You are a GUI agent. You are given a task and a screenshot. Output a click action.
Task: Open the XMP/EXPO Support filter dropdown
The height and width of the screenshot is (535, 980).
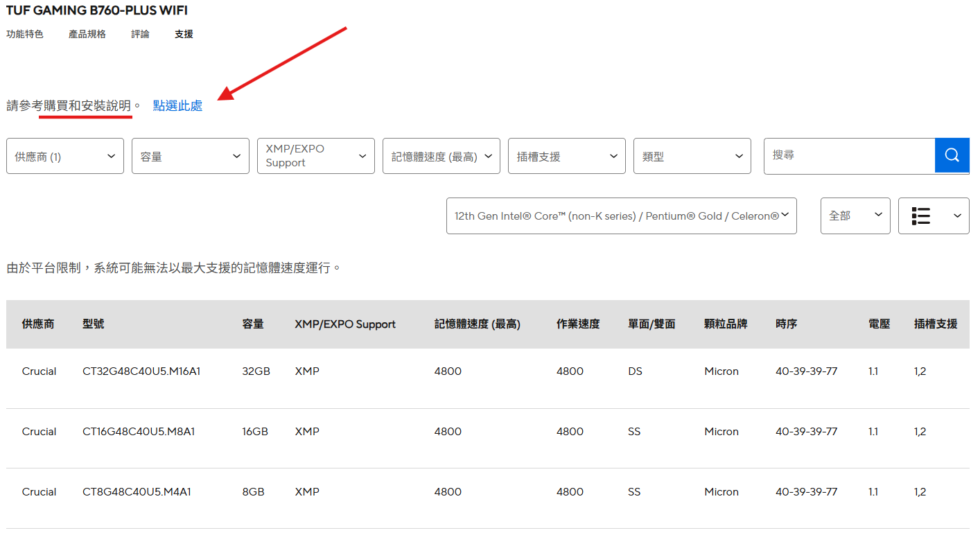tap(316, 156)
